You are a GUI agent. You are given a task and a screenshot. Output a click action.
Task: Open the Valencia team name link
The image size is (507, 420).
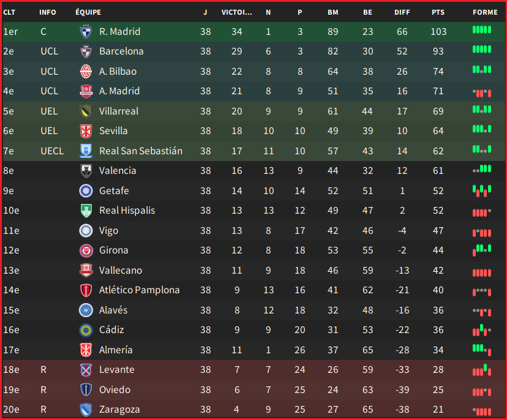click(x=118, y=171)
